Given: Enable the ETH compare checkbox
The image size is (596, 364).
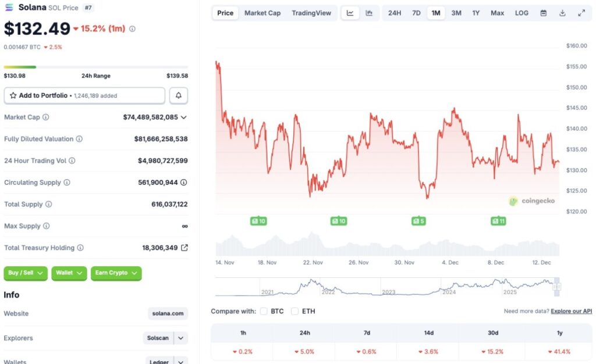Looking at the screenshot, I should (295, 311).
